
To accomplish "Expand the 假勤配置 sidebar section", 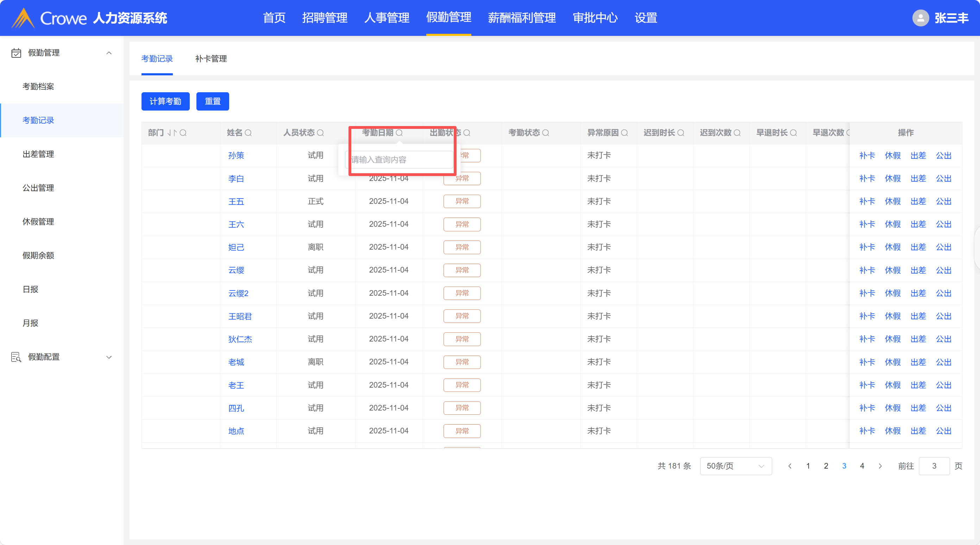I will [109, 357].
